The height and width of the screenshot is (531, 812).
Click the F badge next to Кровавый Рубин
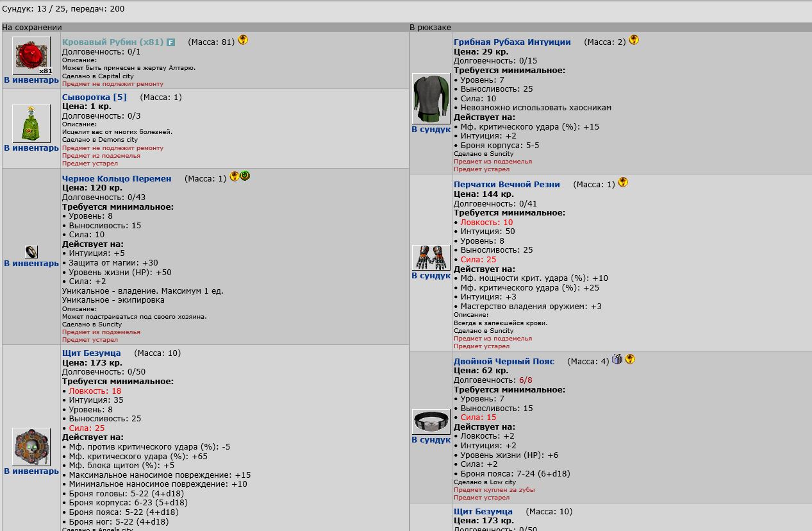coord(170,42)
